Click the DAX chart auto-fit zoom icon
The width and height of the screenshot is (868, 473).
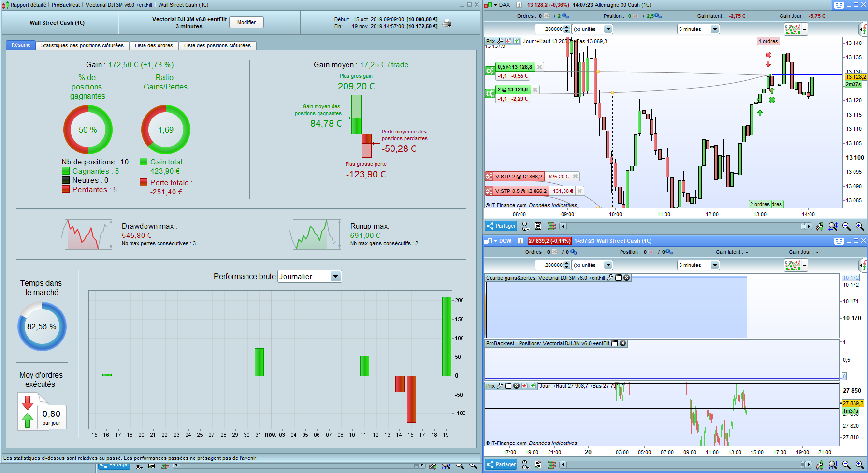tap(833, 226)
